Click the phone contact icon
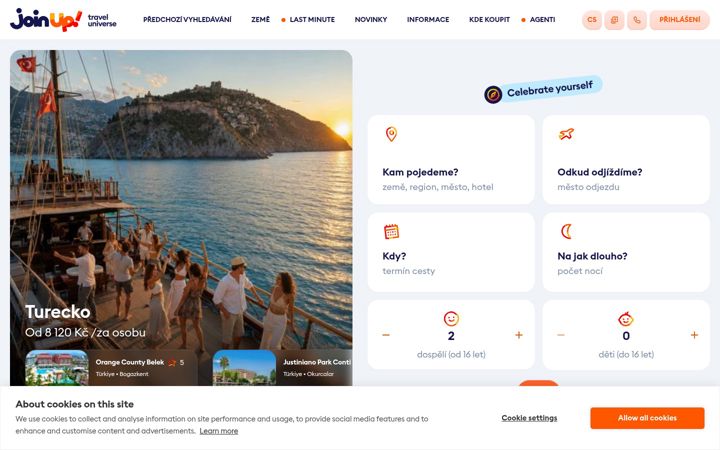Image resolution: width=720 pixels, height=450 pixels. click(x=637, y=20)
